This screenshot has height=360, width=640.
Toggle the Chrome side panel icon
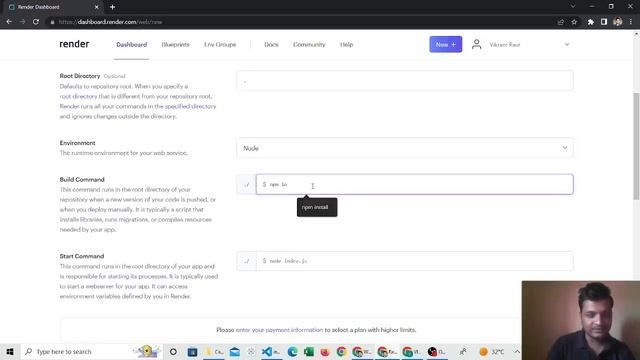pos(604,22)
